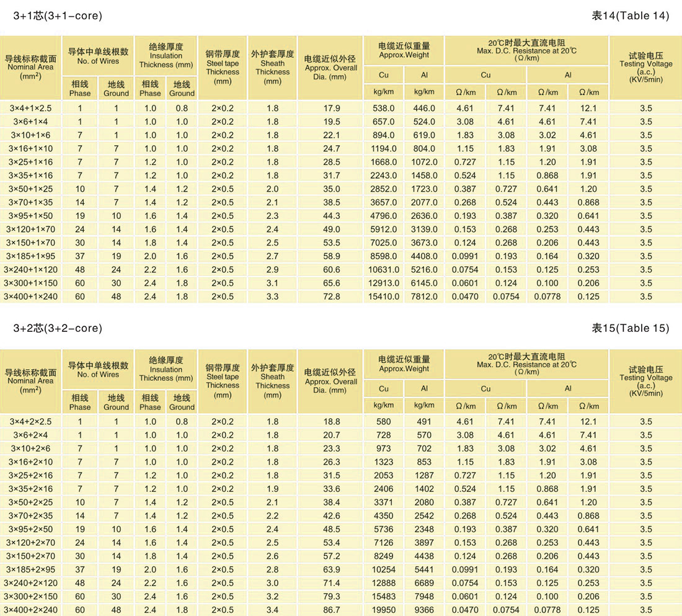The width and height of the screenshot is (682, 616).
Task: Click the Cu weight value "5912.0"
Action: (x=384, y=230)
